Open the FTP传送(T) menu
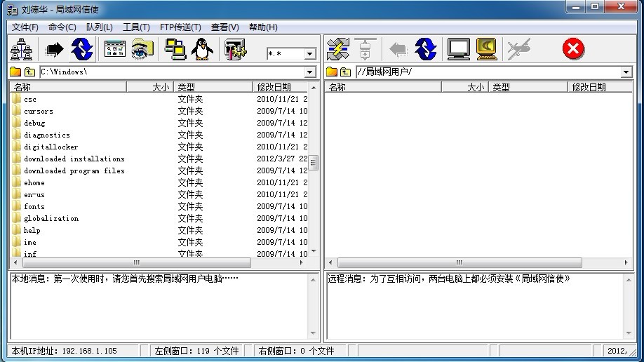 pyautogui.click(x=180, y=27)
